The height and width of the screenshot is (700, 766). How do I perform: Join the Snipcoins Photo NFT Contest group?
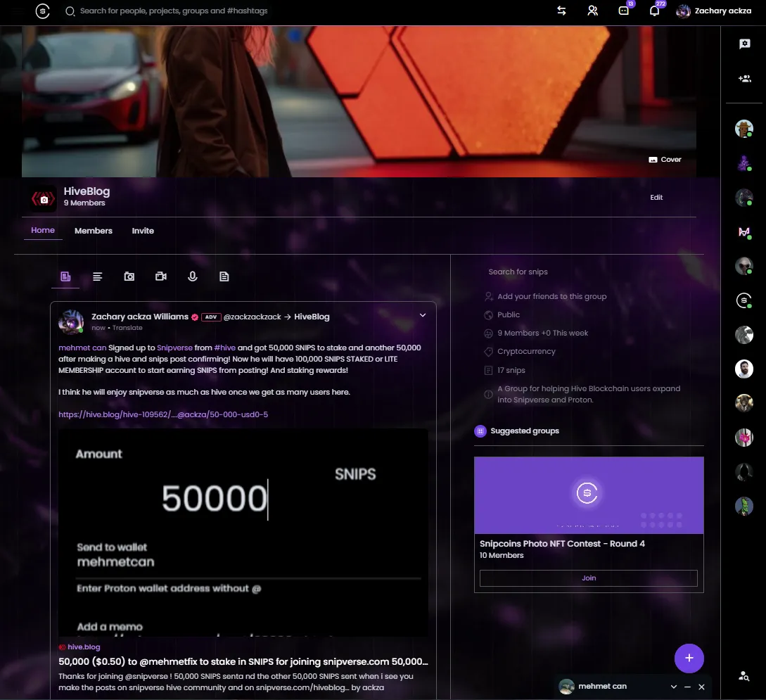[589, 578]
